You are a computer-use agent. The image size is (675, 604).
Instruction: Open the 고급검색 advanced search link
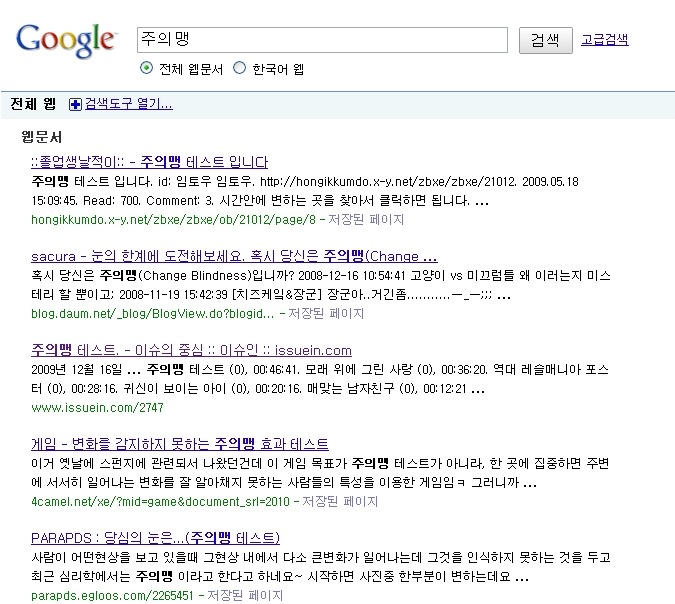[x=605, y=40]
